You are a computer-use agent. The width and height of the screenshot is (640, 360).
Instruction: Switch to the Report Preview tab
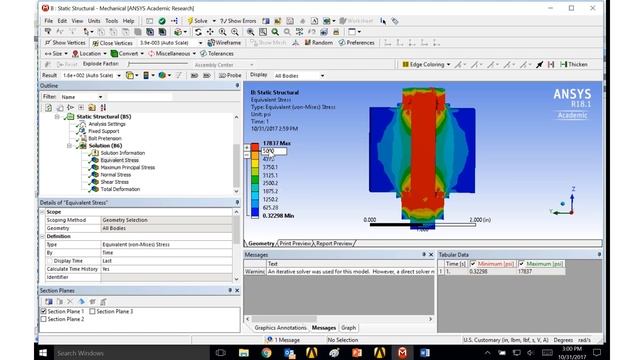tap(334, 243)
